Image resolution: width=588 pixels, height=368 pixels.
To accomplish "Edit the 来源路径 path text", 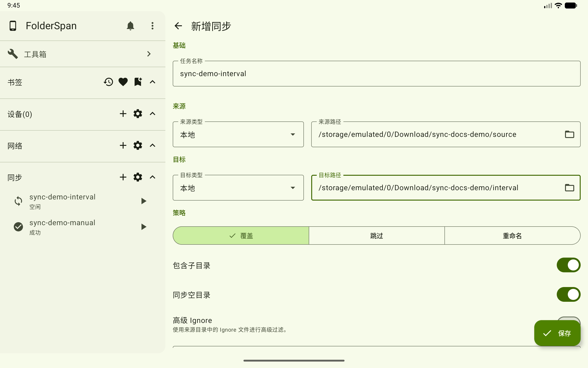I will click(417, 134).
